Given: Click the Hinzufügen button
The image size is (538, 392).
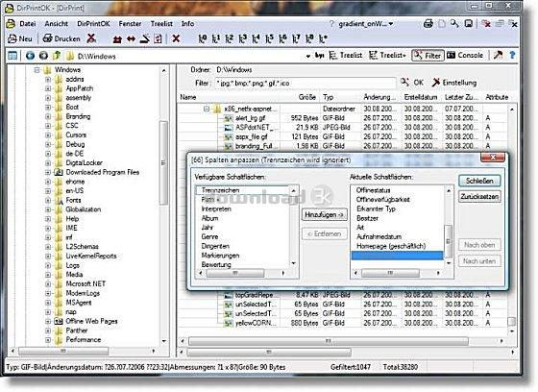Looking at the screenshot, I should tap(325, 215).
